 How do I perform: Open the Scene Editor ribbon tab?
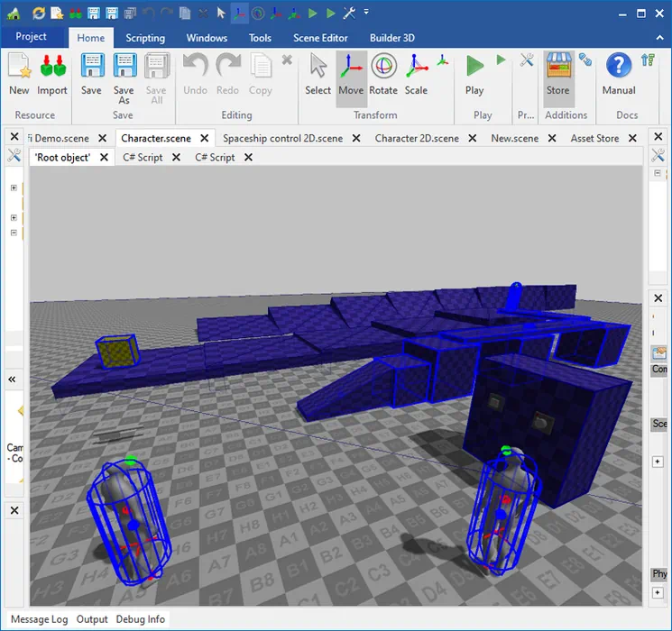click(x=320, y=38)
